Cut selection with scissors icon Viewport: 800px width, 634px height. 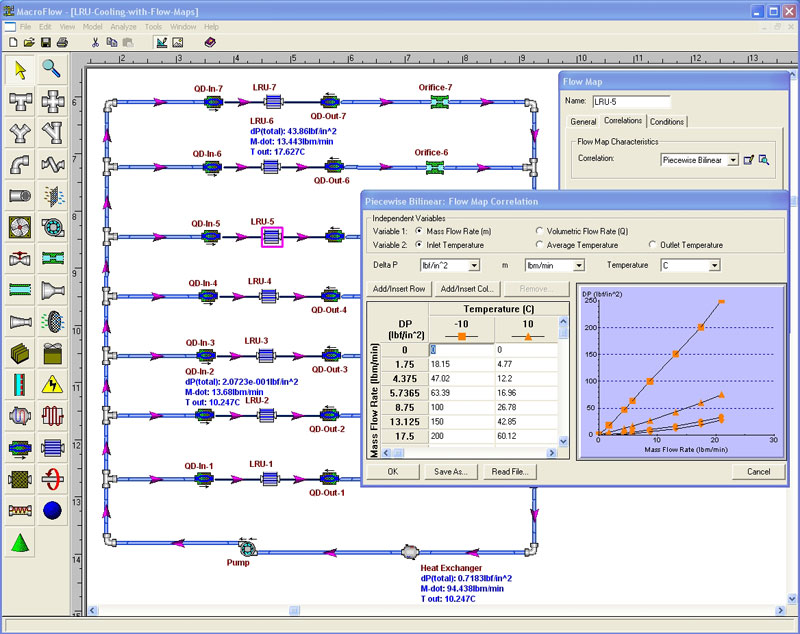(x=95, y=42)
